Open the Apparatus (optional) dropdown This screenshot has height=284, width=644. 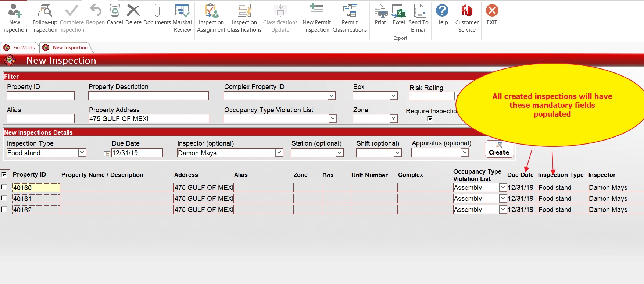(x=465, y=153)
